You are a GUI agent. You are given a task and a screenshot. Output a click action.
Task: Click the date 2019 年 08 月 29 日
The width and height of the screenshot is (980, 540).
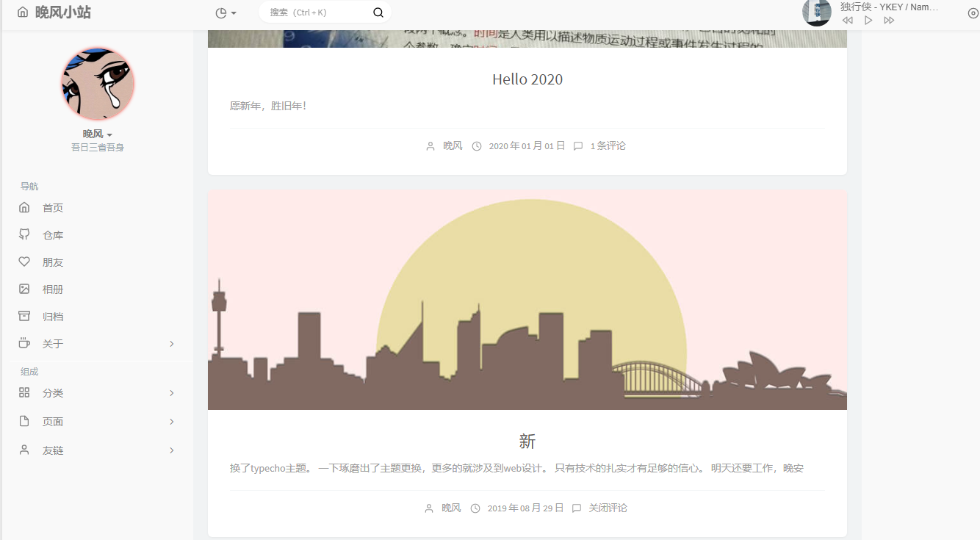point(525,508)
